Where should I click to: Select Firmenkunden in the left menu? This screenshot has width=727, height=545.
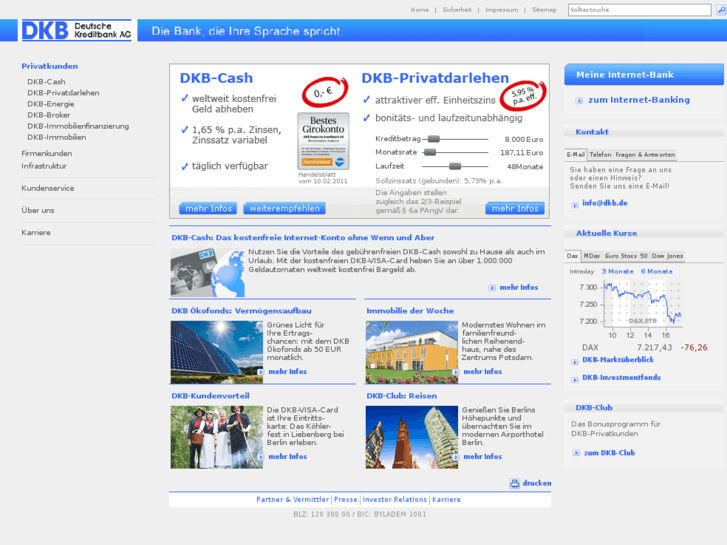coord(46,154)
